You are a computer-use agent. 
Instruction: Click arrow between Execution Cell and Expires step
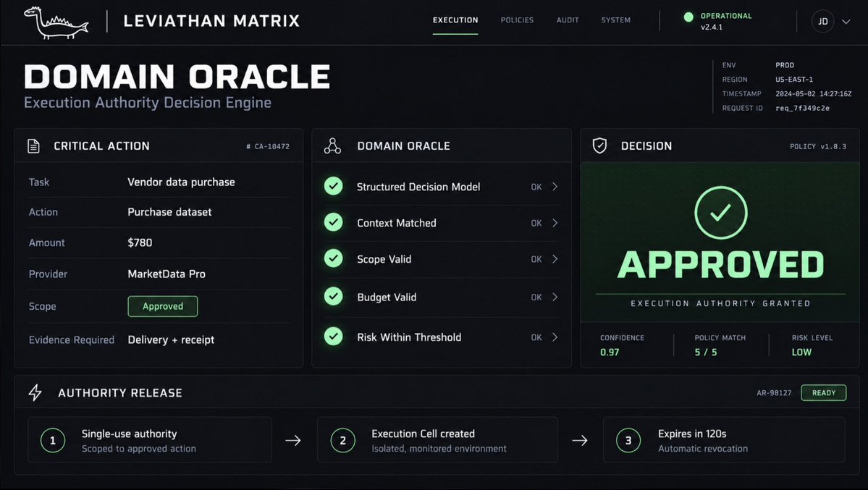tap(580, 441)
